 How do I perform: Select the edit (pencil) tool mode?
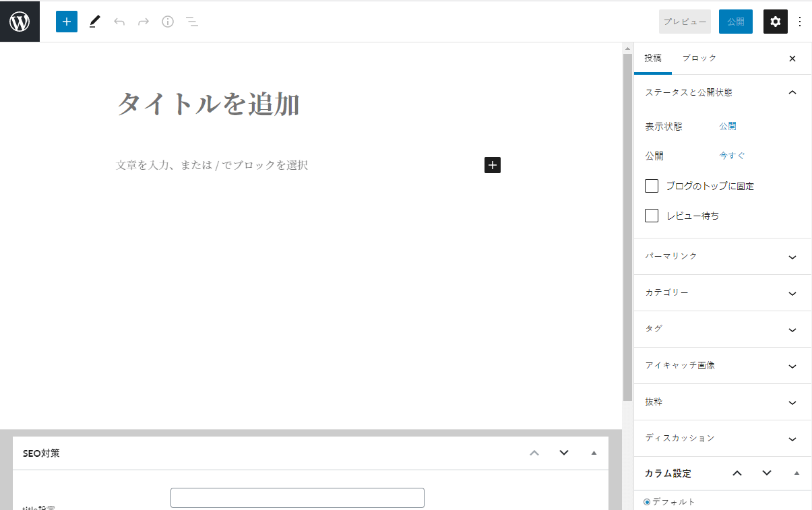click(94, 21)
